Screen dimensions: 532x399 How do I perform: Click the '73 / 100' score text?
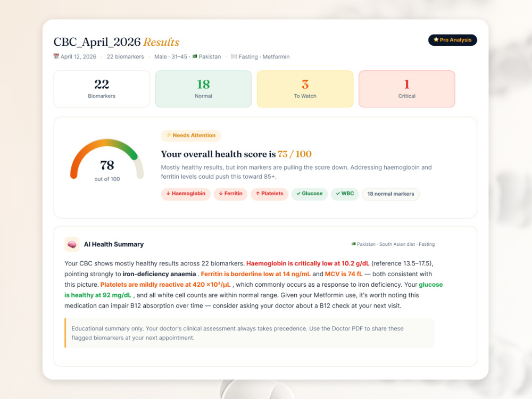[295, 154]
